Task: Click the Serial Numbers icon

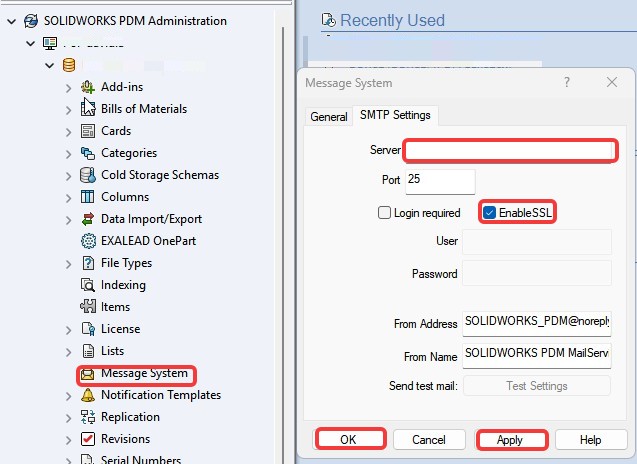Action: 88,459
